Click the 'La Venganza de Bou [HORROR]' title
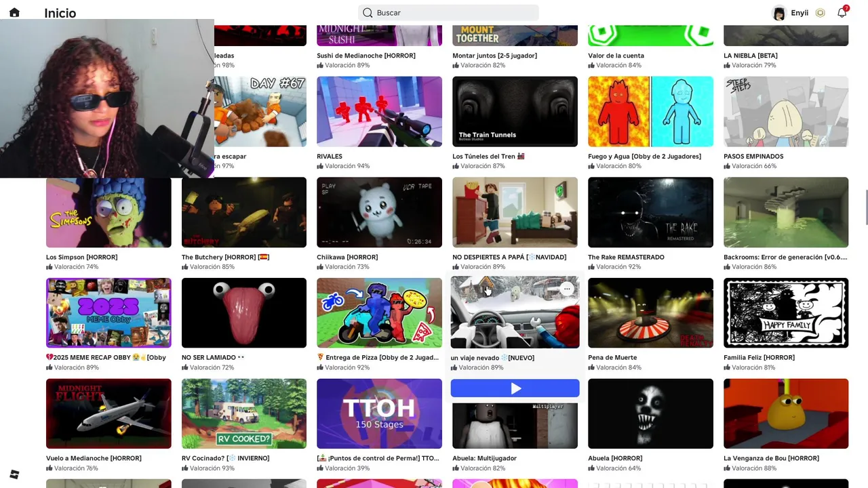The height and width of the screenshot is (488, 868). pyautogui.click(x=771, y=459)
